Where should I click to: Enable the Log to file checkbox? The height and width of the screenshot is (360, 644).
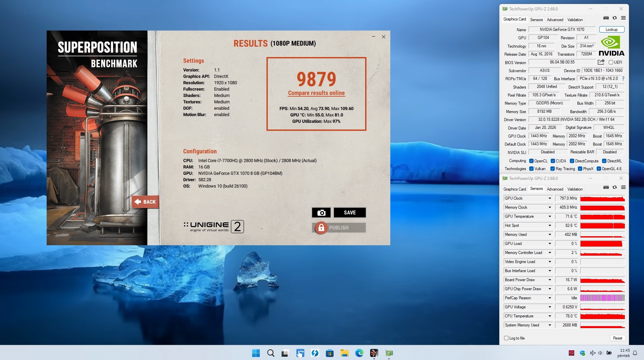(x=506, y=338)
